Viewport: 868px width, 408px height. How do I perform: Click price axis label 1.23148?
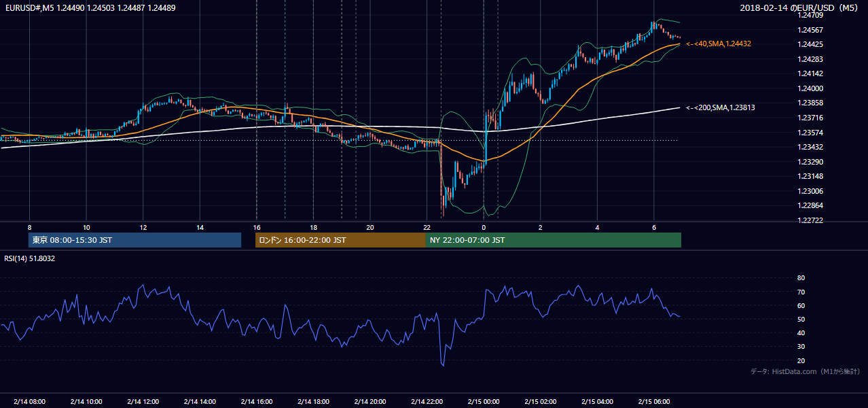pyautogui.click(x=810, y=176)
